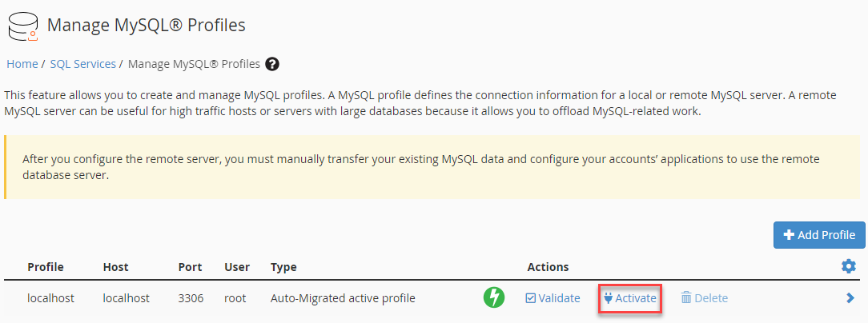This screenshot has width=868, height=323.
Task: Activate the localhost MySQL profile
Action: tap(630, 298)
